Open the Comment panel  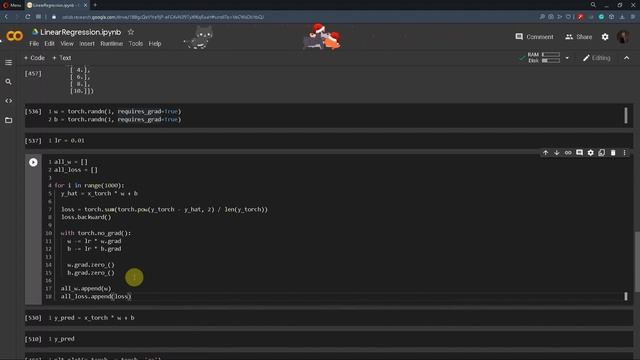click(534, 37)
